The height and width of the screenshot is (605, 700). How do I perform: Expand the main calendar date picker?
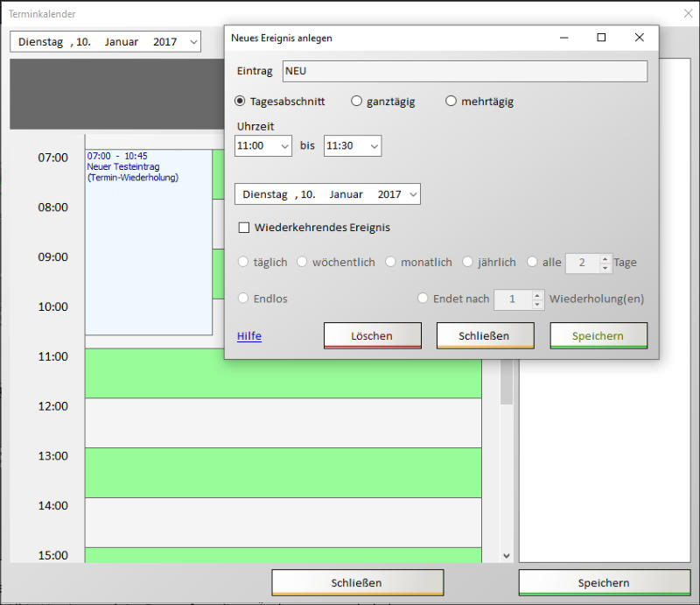click(193, 42)
